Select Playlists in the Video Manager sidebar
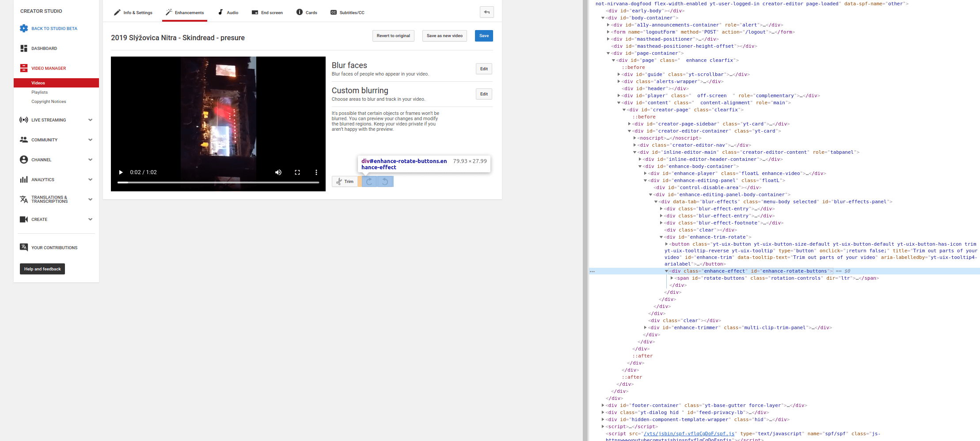 pyautogui.click(x=40, y=92)
